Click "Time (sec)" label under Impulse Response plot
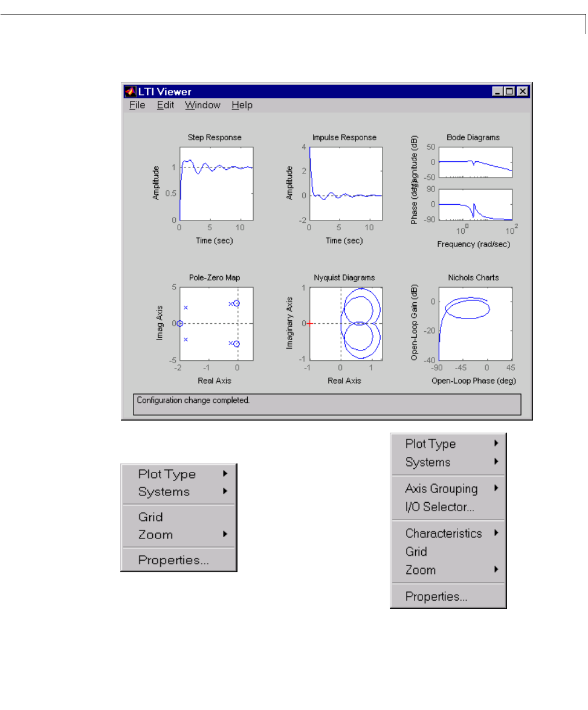Image resolution: width=588 pixels, height=710 pixels. [x=344, y=240]
